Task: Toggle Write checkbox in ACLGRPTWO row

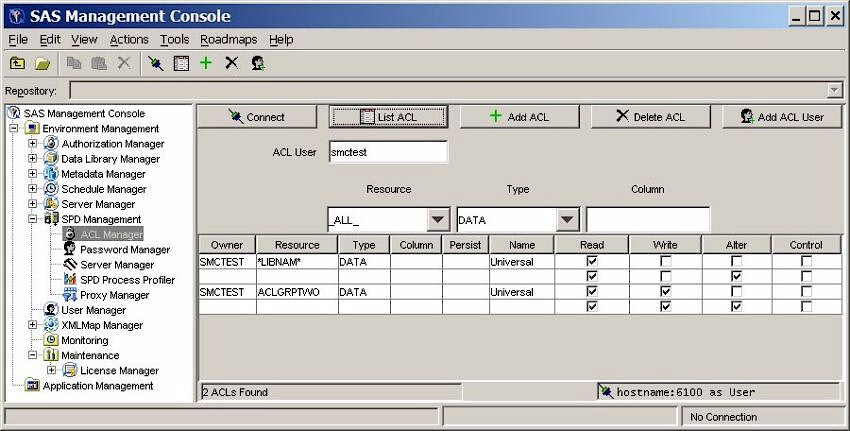Action: [x=665, y=292]
